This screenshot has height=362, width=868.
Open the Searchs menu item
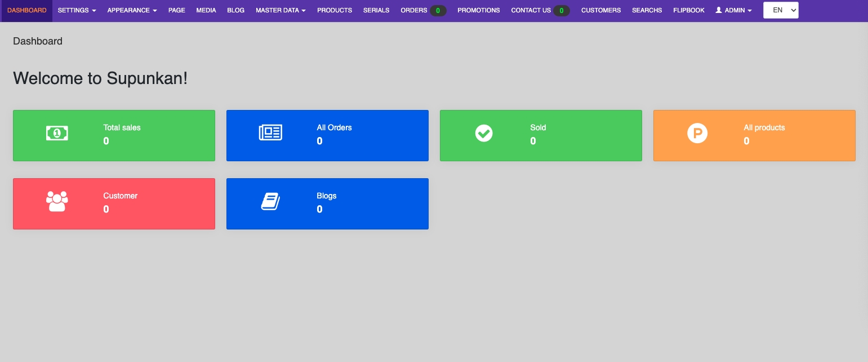[x=647, y=11]
